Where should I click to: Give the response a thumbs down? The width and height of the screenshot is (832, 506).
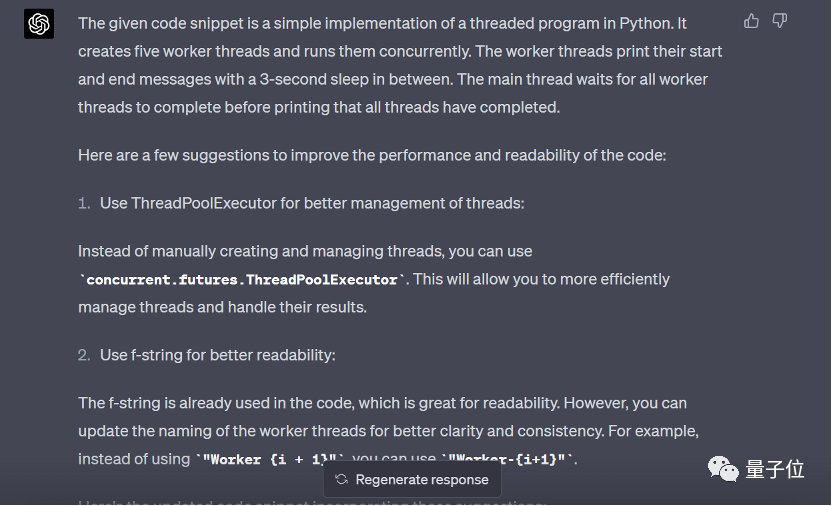pos(779,21)
